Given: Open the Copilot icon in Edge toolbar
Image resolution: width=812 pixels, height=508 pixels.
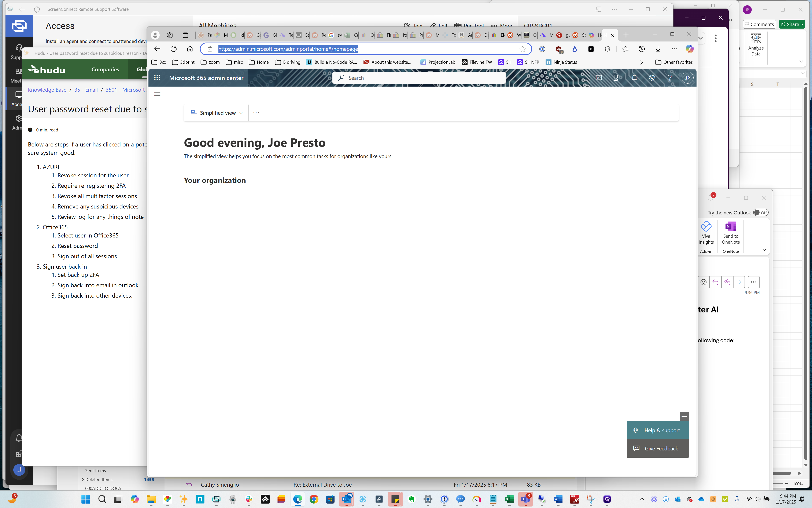Looking at the screenshot, I should [690, 49].
